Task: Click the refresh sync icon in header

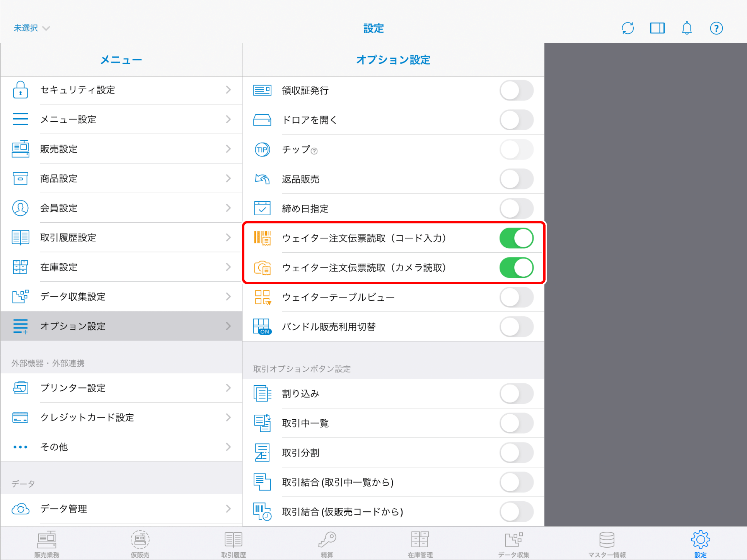Action: (628, 28)
